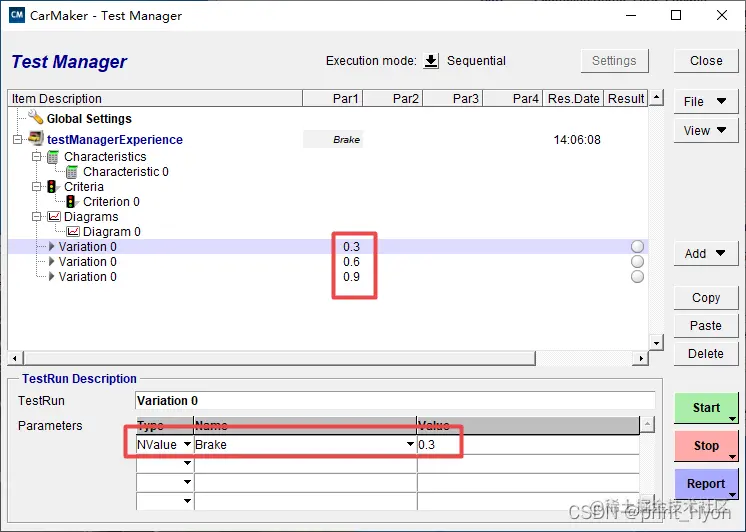Select the Characteristic 0 tree item
Viewport: 746px width, 532px height.
(126, 172)
